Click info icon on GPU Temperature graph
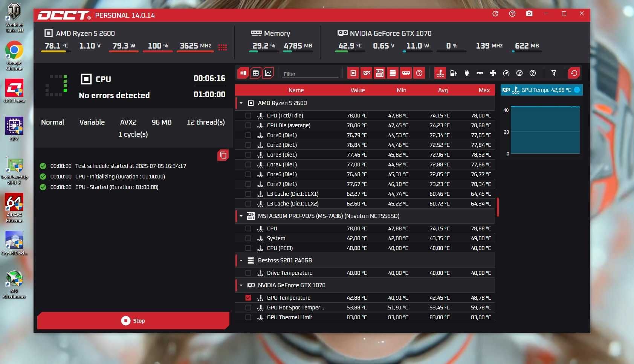 (577, 90)
